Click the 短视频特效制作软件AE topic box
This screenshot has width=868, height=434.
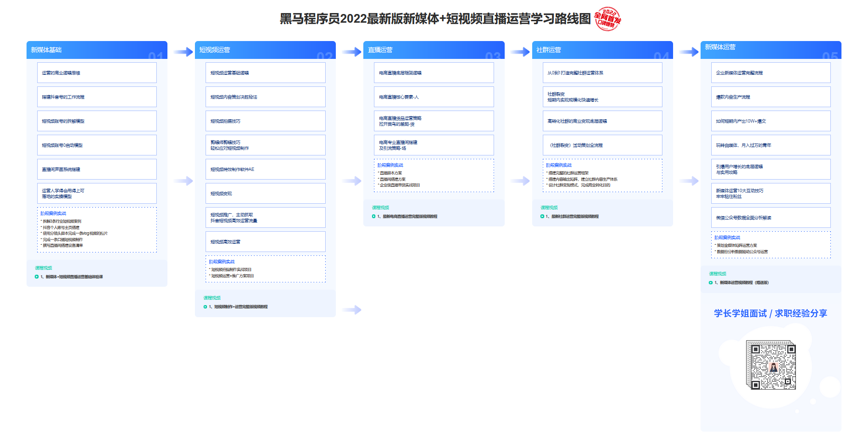coord(265,169)
